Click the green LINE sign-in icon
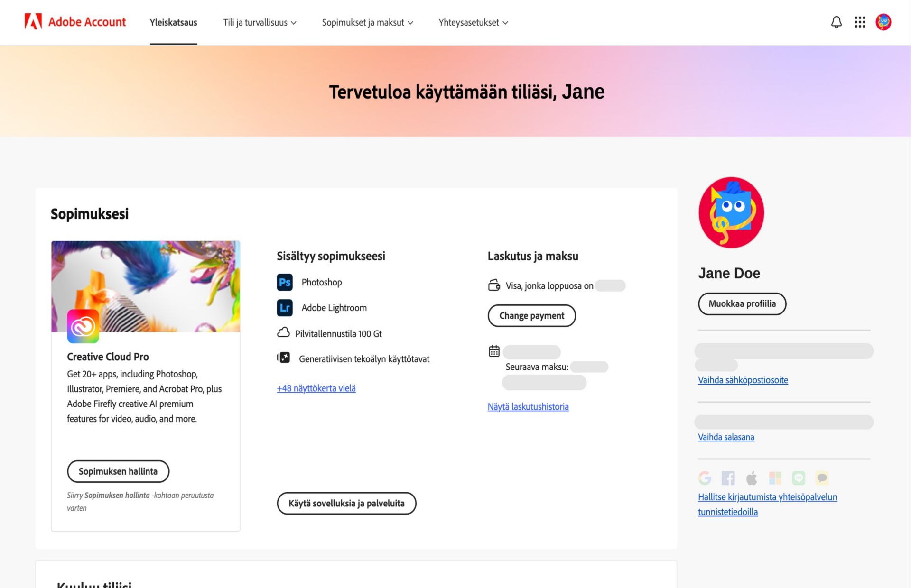This screenshot has height=588, width=911. point(799,478)
